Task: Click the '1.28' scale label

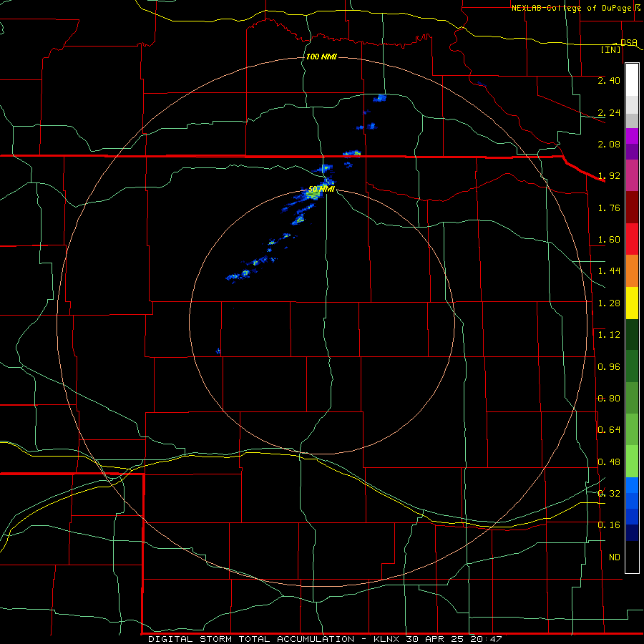Action: (609, 303)
